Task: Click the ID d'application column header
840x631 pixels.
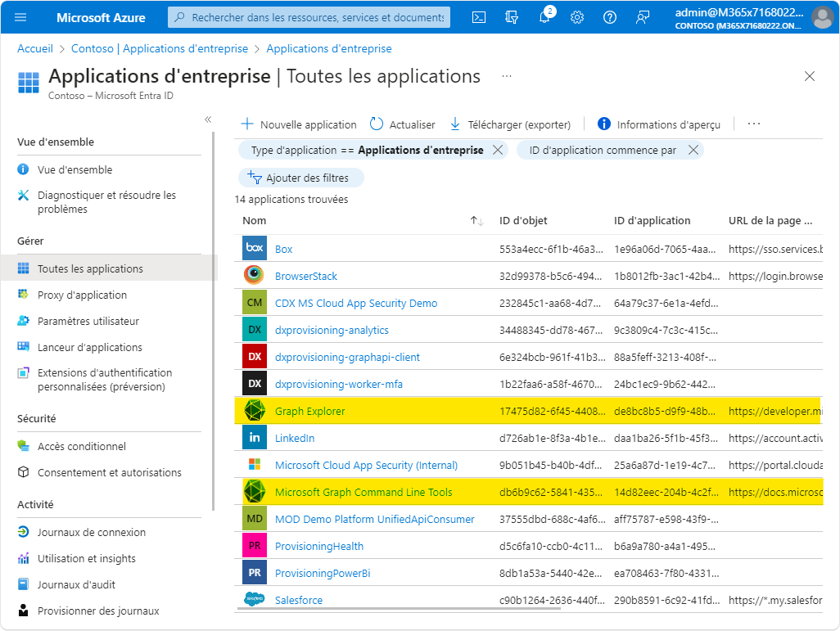Action: tap(652, 221)
